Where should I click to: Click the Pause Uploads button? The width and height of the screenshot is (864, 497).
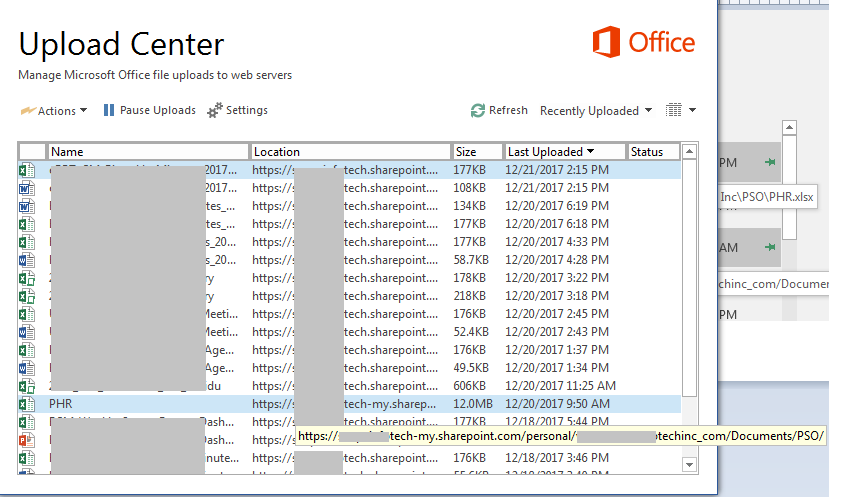tap(149, 110)
